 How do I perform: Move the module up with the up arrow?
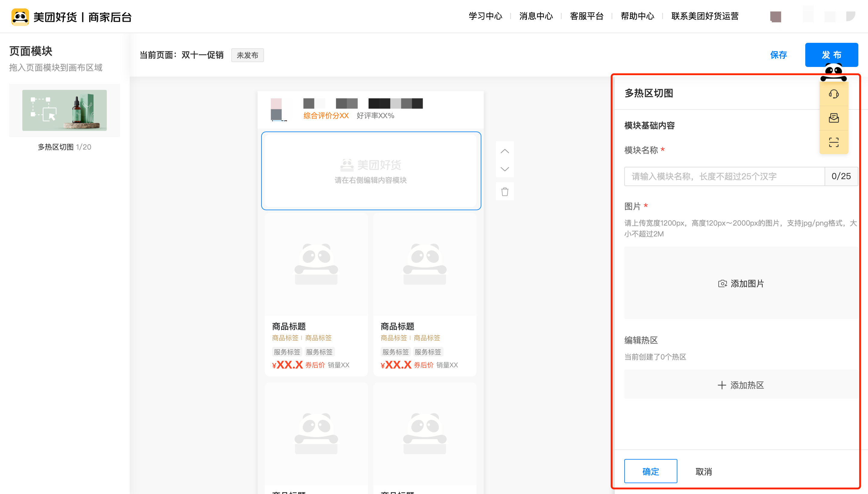(x=505, y=151)
